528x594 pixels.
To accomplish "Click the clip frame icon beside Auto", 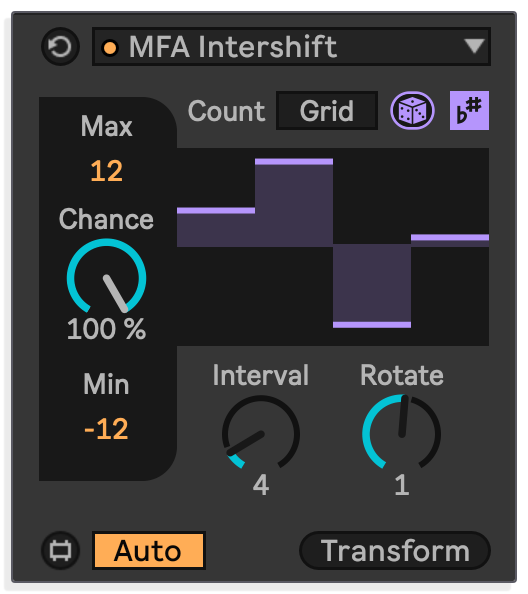I will point(60,550).
